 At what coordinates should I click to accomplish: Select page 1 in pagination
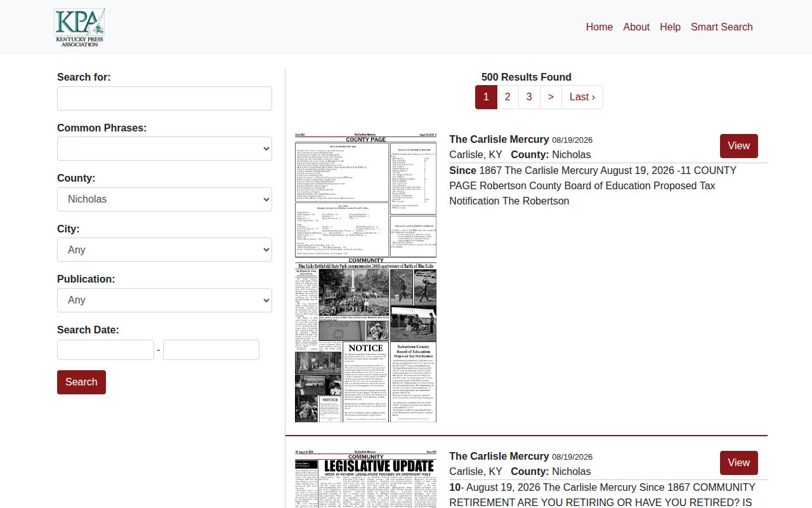[x=486, y=97]
